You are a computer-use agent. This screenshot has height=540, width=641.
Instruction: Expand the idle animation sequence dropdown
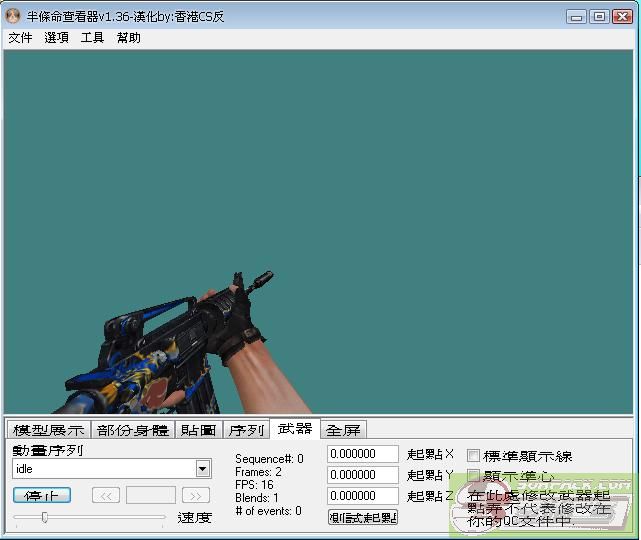click(x=203, y=469)
